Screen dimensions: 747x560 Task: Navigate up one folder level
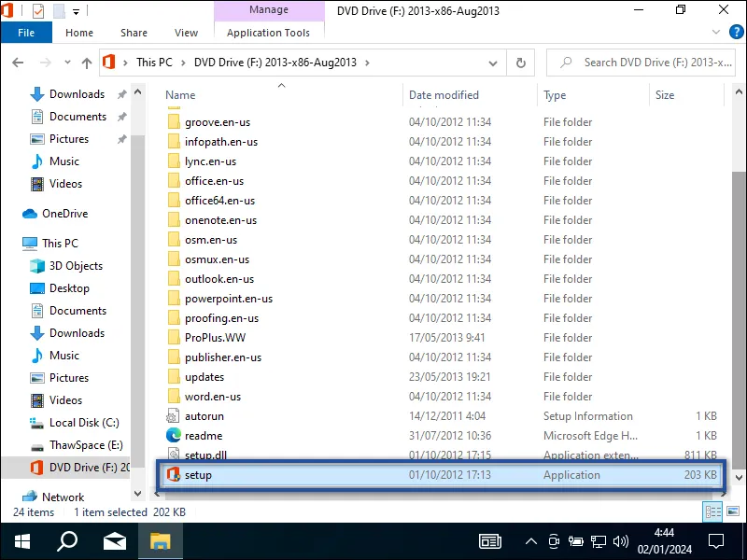(85, 63)
